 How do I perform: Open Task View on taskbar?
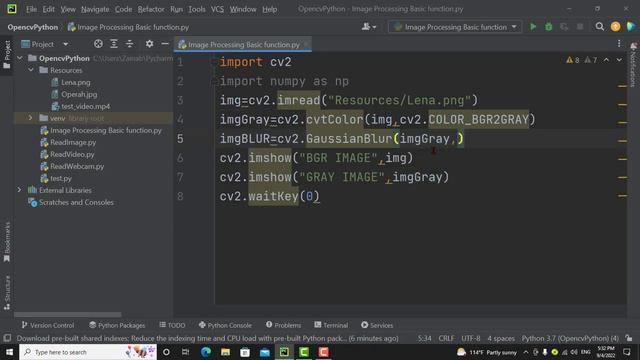tap(185, 352)
